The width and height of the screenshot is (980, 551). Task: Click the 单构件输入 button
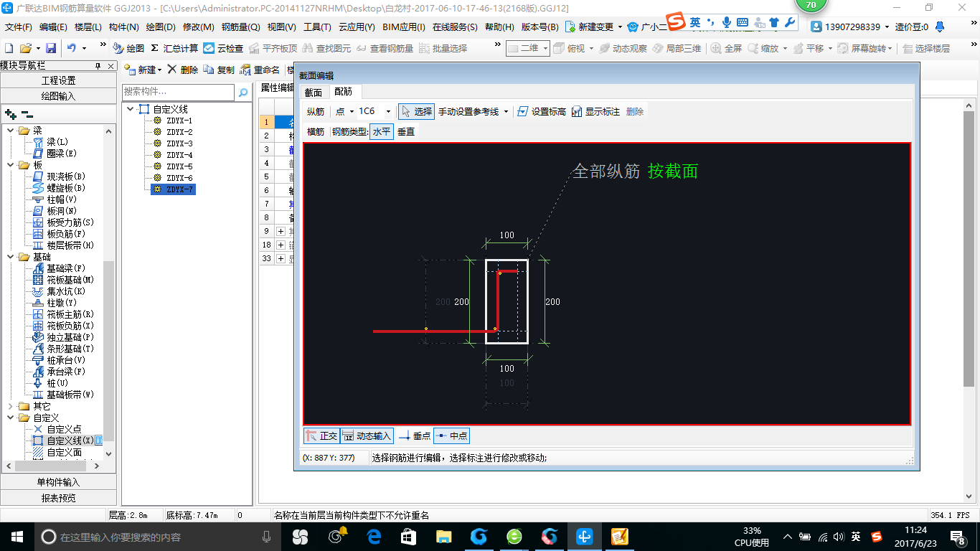[58, 482]
